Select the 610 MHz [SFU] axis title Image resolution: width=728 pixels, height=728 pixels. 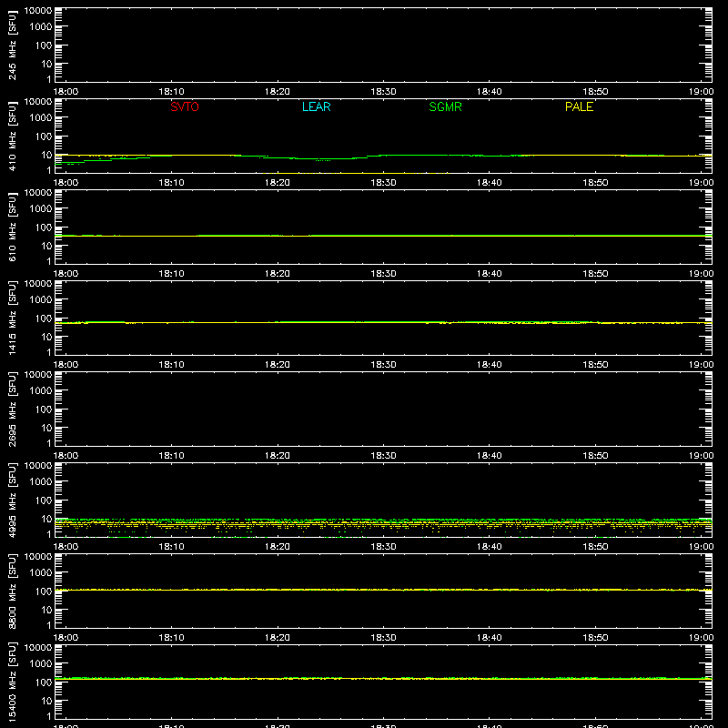pyautogui.click(x=13, y=227)
